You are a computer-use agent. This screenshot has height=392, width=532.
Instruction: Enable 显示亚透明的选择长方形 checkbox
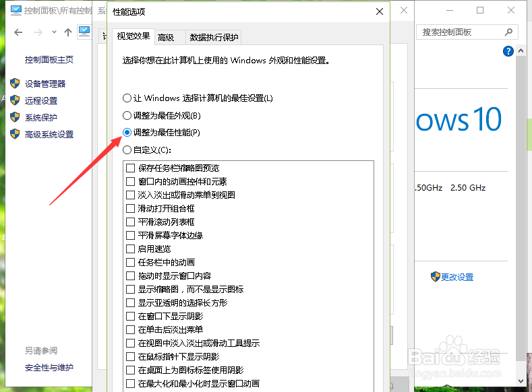[130, 302]
